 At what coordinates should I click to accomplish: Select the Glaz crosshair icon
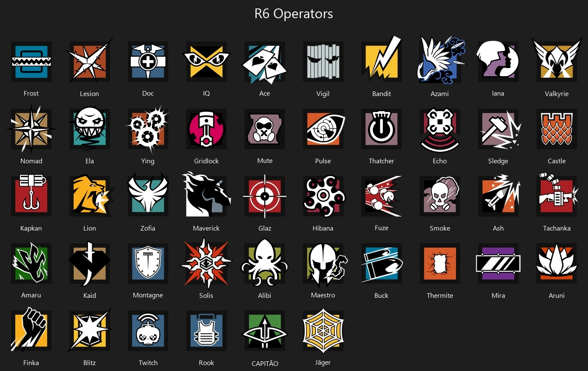[x=265, y=196]
